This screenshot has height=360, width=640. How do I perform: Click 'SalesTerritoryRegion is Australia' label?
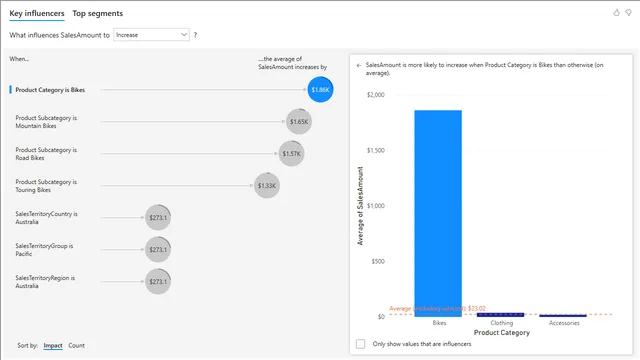[45, 282]
